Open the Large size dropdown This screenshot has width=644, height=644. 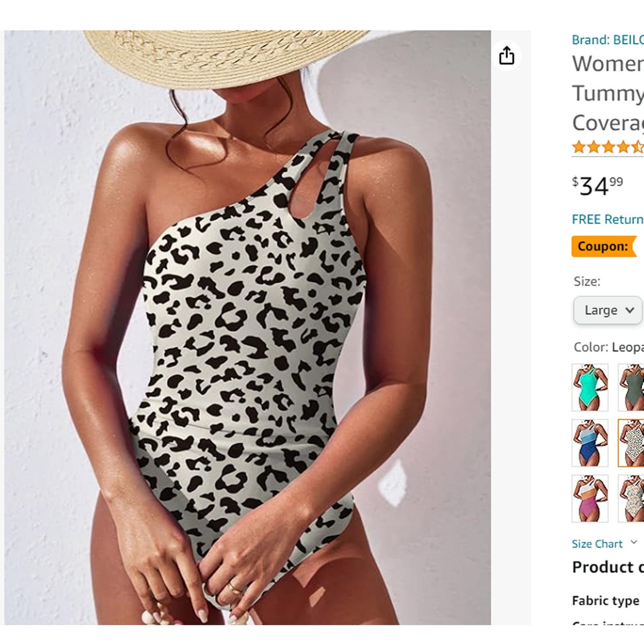[x=607, y=310]
